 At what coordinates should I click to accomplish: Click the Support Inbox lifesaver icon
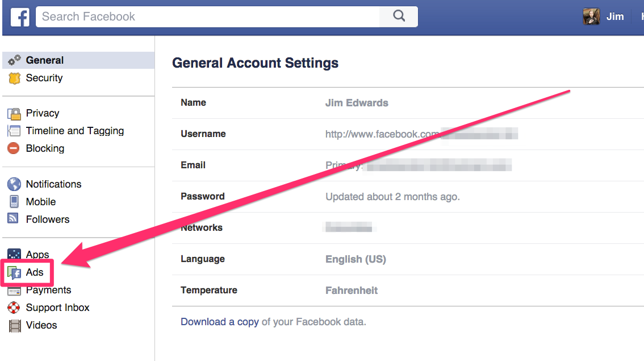[14, 308]
